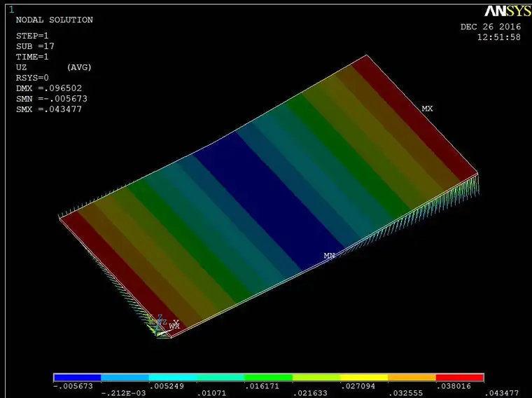Viewport: 532px width, 398px height.
Task: Click the (AVG) label
Action: (79, 67)
